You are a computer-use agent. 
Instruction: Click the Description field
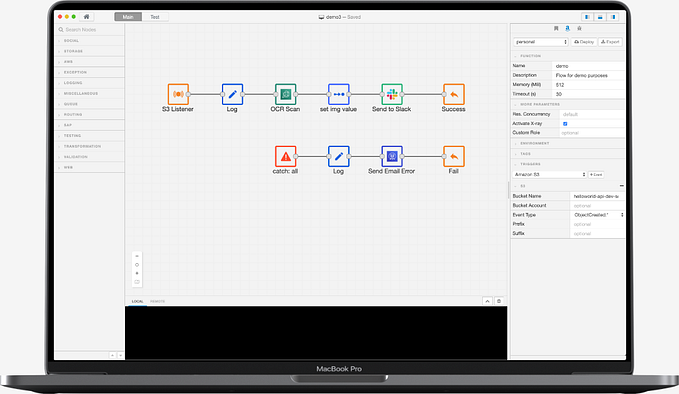point(588,75)
